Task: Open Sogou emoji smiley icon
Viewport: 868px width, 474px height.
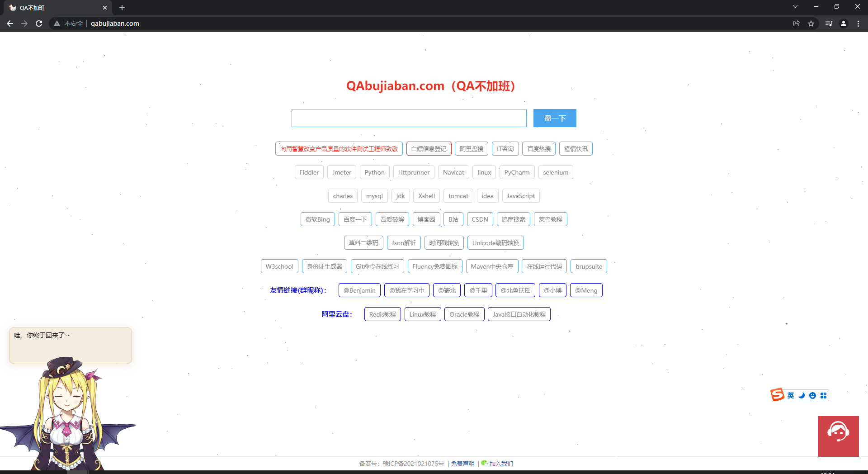Action: pyautogui.click(x=812, y=395)
